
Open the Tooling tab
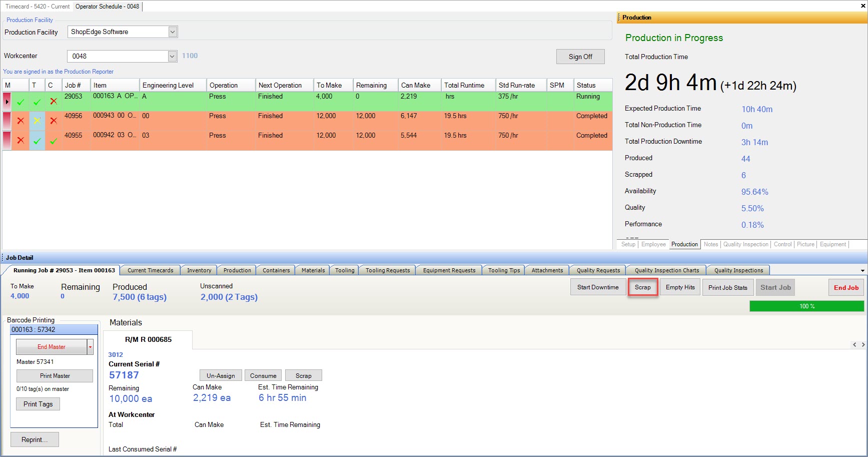click(345, 270)
